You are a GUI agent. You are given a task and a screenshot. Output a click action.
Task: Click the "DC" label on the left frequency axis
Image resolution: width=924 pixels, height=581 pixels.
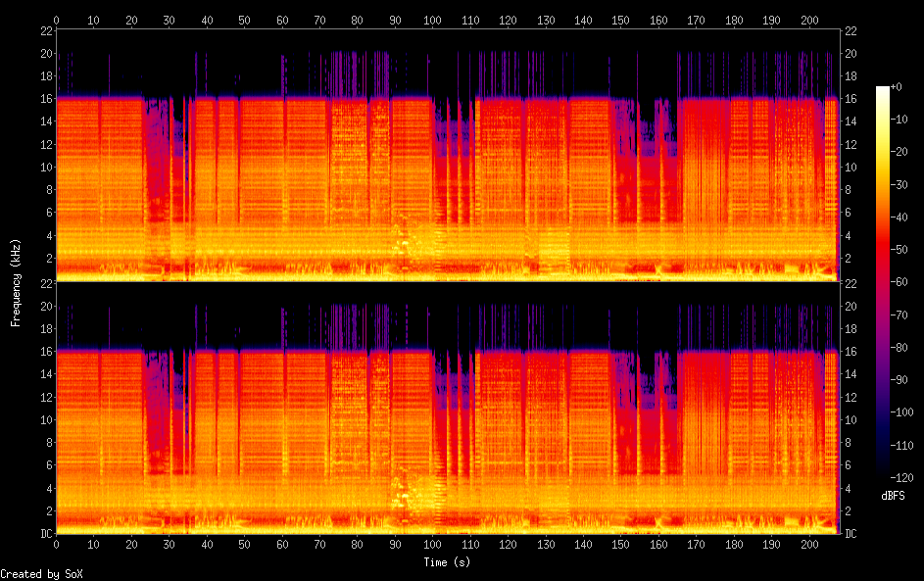click(45, 533)
